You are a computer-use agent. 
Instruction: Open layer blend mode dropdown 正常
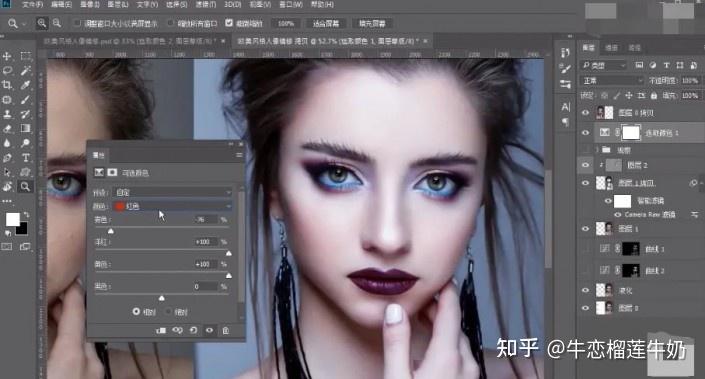[x=612, y=80]
